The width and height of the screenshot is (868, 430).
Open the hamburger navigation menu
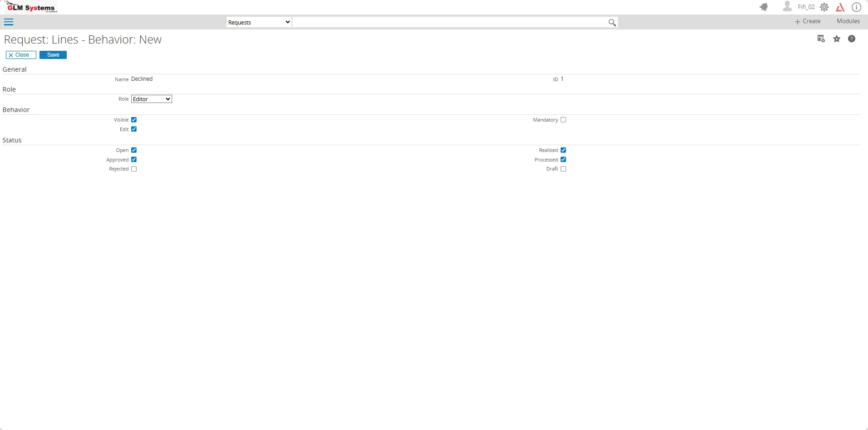[x=9, y=22]
